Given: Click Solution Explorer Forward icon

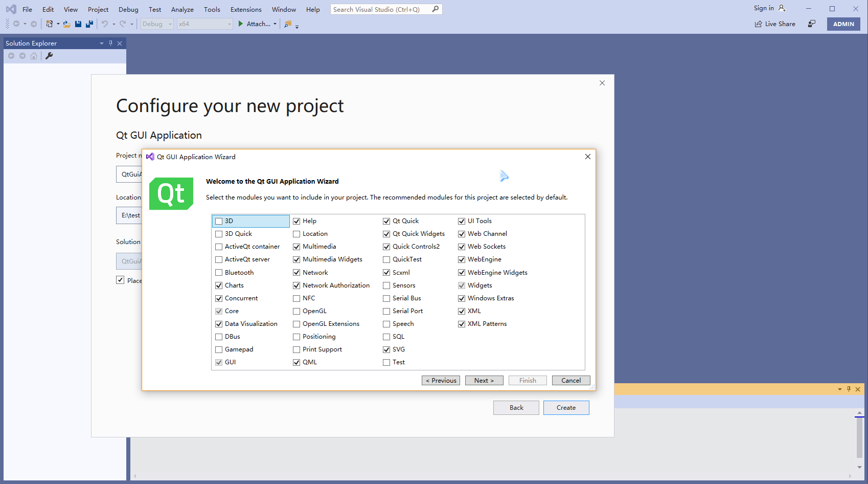Looking at the screenshot, I should (x=22, y=56).
